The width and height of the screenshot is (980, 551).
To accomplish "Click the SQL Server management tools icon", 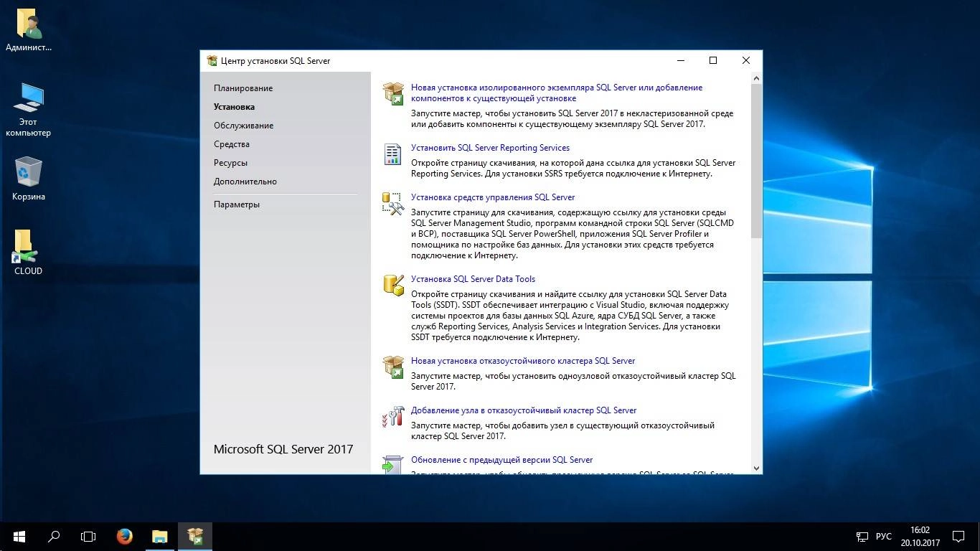I will pyautogui.click(x=393, y=203).
